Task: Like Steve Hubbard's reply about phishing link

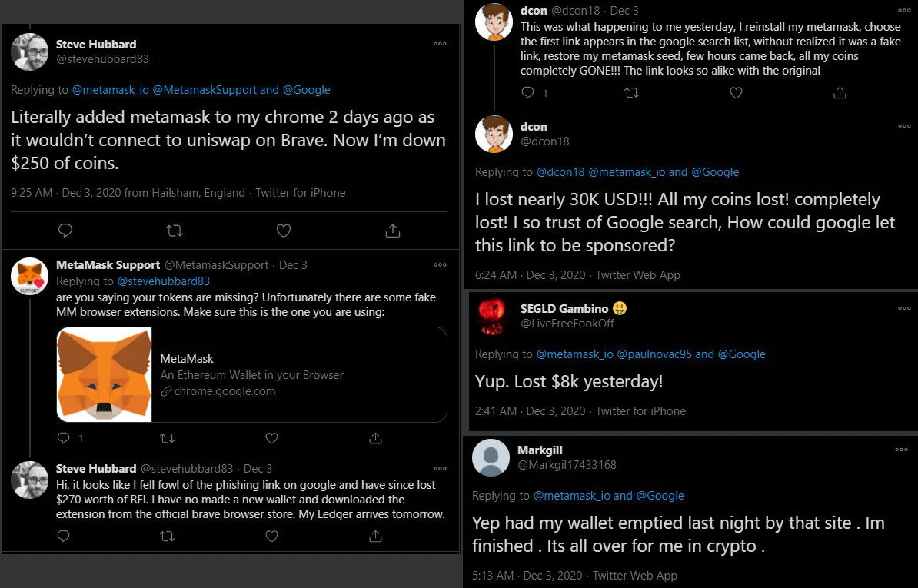Action: click(271, 536)
